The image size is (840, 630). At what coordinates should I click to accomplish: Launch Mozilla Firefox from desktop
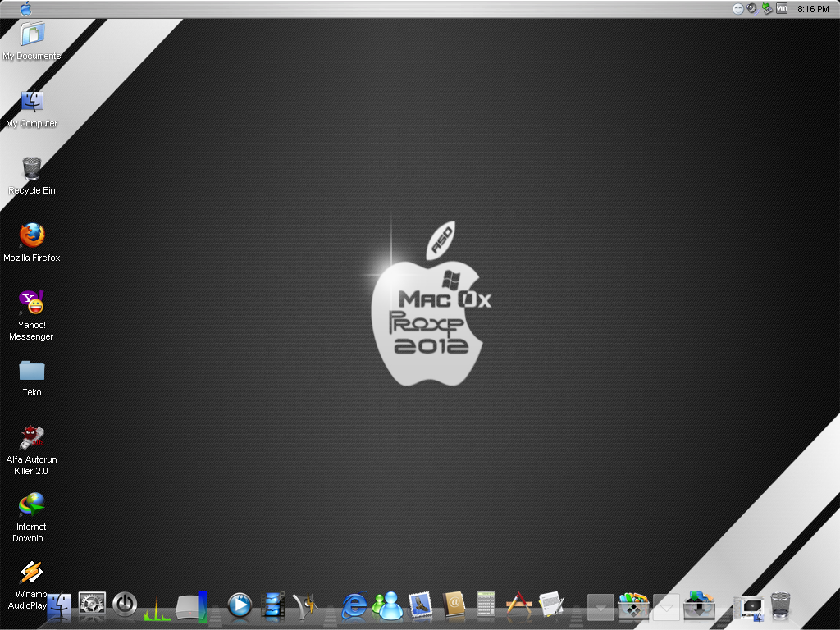[x=32, y=243]
